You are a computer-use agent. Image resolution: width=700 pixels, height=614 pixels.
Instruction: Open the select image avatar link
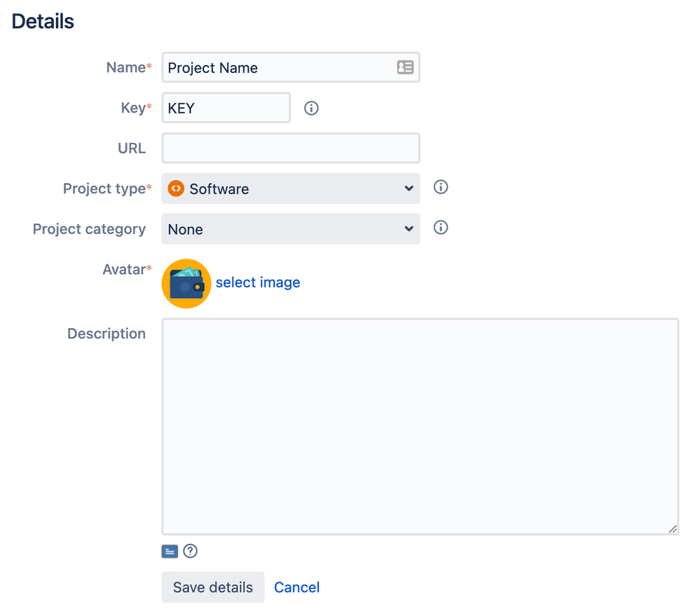pos(258,282)
